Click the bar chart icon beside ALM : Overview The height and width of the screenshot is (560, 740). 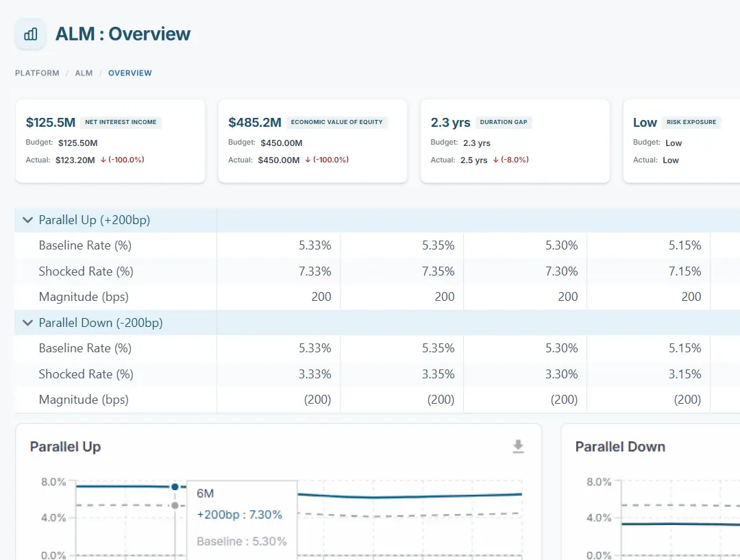(x=31, y=34)
